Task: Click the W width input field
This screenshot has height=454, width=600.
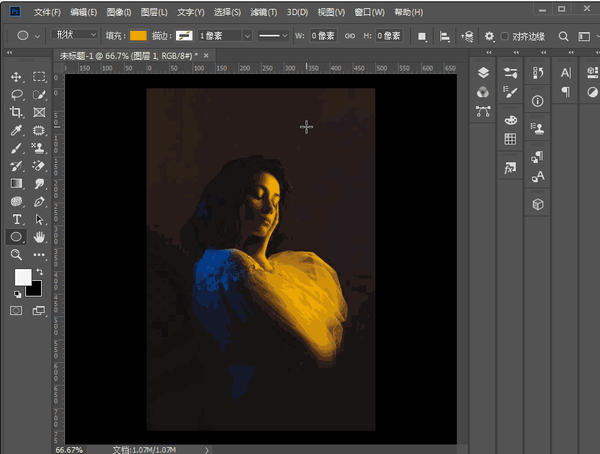Action: (323, 36)
